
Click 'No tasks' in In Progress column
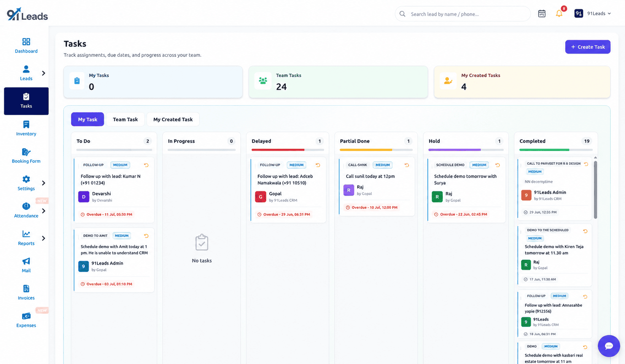point(202,261)
